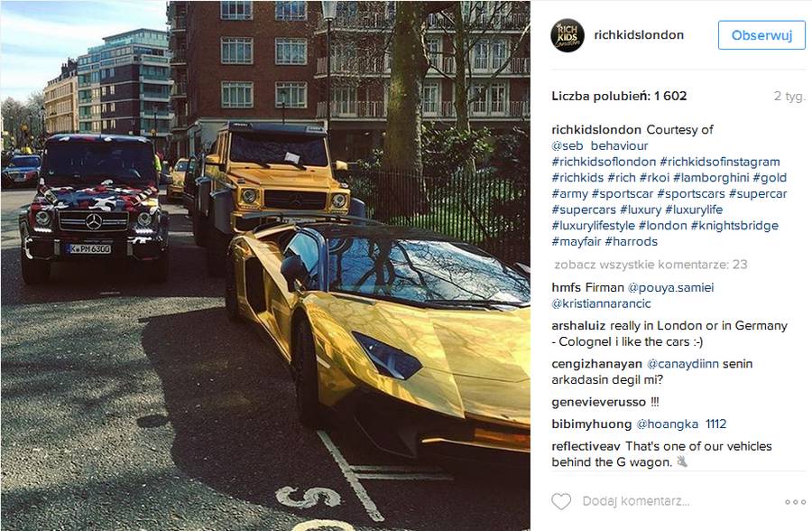Image resolution: width=812 pixels, height=531 pixels.
Task: Click the @canaydiinn mention
Action: (x=683, y=364)
